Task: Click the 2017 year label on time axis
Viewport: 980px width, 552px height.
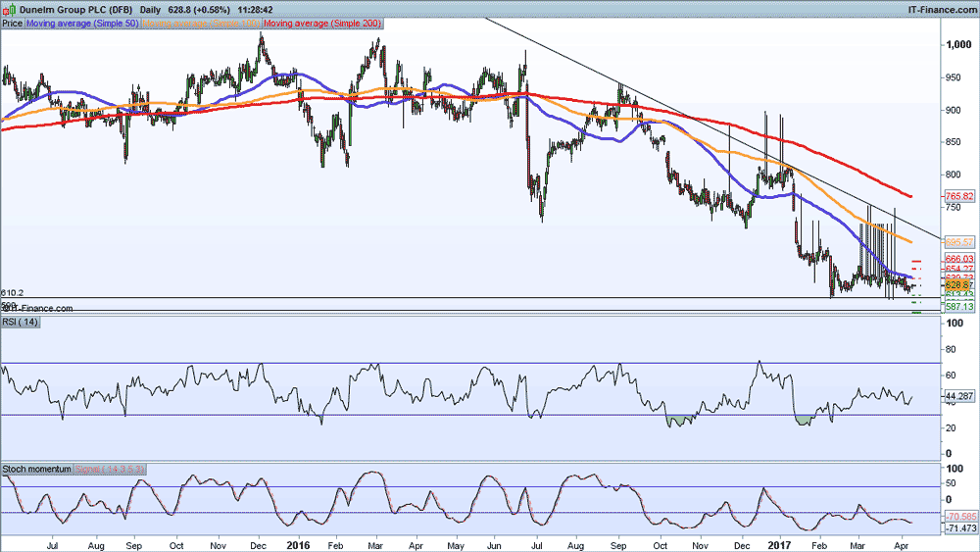Action: pos(779,545)
